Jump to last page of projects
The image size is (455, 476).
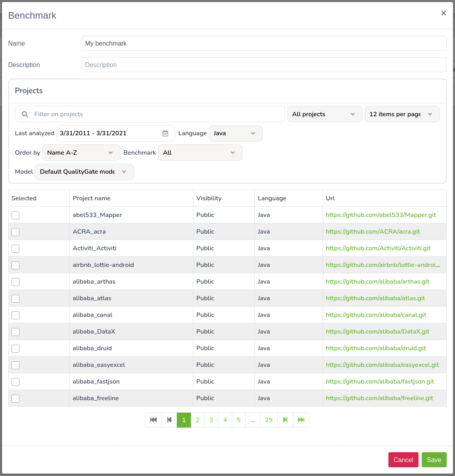click(301, 420)
